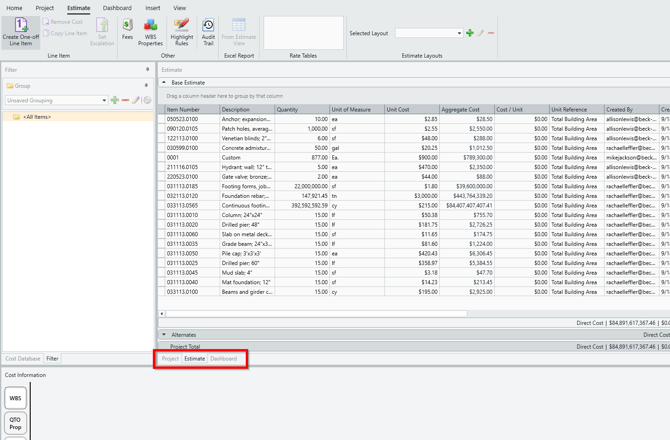Open the Home ribbon tab
Viewport: 670px width, 440px height.
pos(14,8)
